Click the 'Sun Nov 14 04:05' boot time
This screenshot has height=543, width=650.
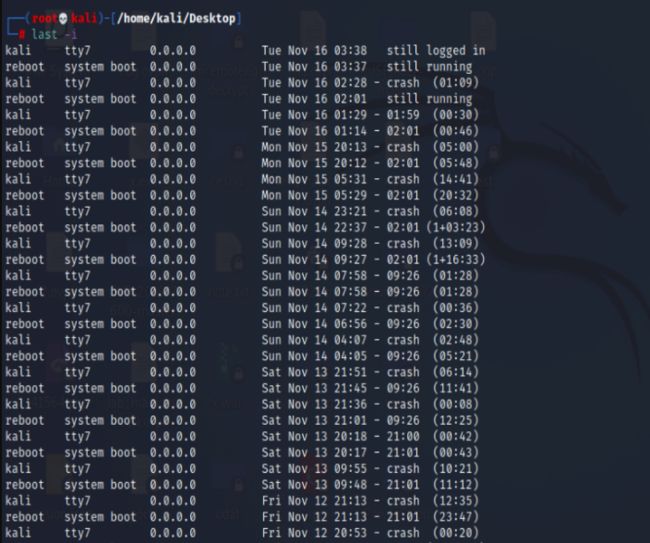tap(314, 356)
